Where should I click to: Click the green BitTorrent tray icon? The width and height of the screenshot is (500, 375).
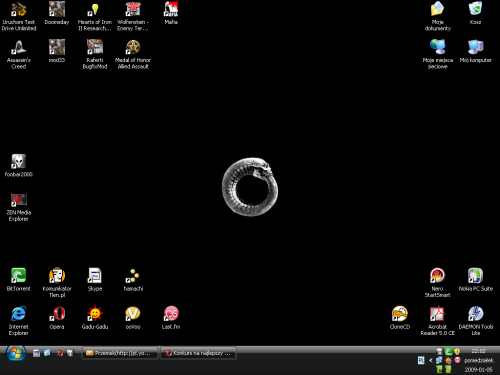tap(448, 351)
